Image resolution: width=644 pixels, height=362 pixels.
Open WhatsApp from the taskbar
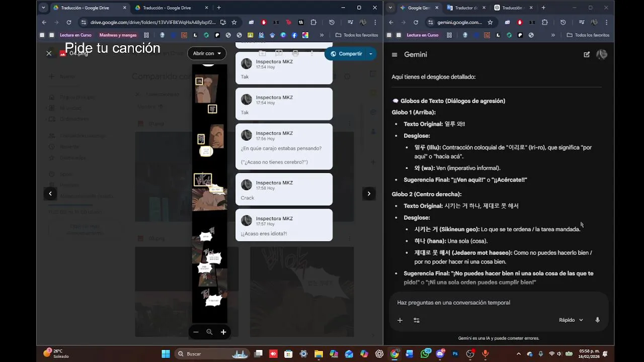(x=425, y=354)
